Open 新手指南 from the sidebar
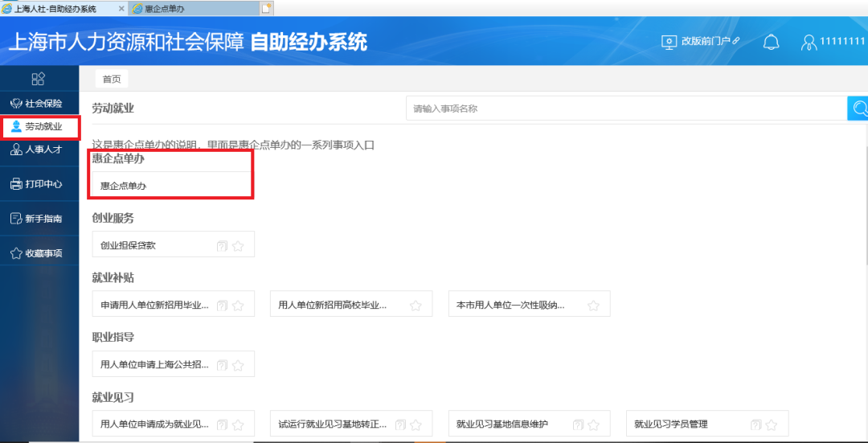The width and height of the screenshot is (868, 443). (39, 218)
